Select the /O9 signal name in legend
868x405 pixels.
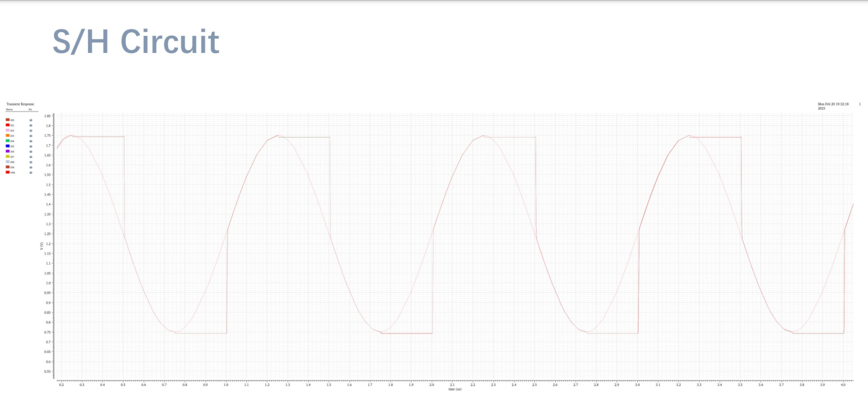(12, 167)
